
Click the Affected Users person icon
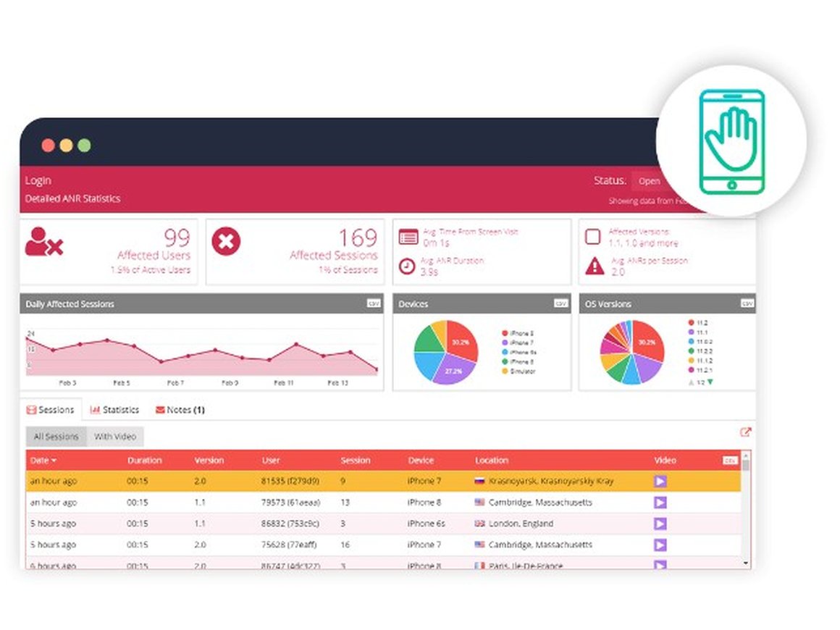click(43, 242)
